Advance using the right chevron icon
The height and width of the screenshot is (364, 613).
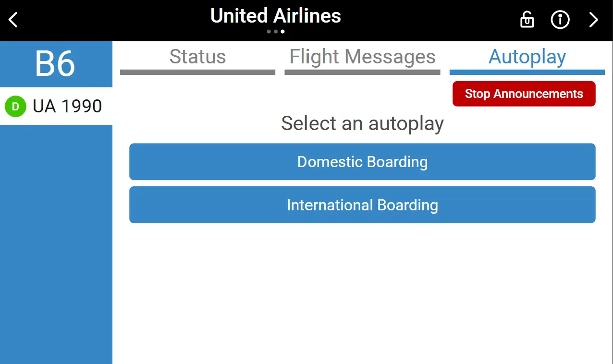(594, 20)
